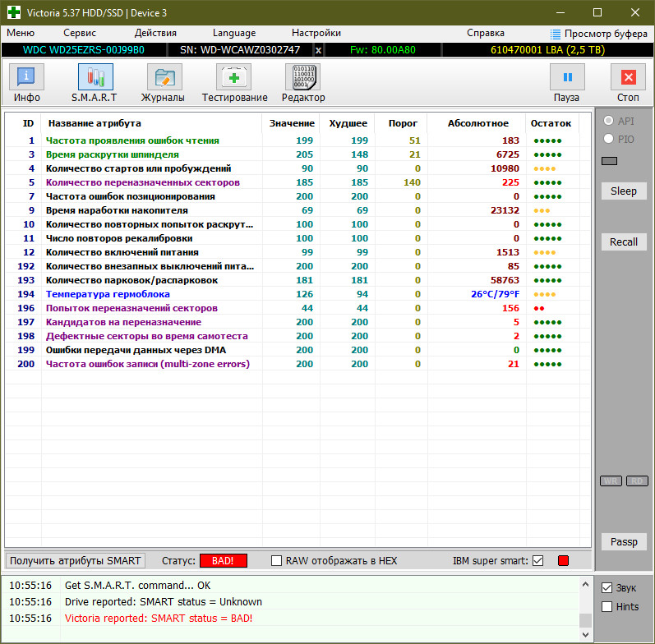Click Получить атрибуты SMART button

[75, 561]
